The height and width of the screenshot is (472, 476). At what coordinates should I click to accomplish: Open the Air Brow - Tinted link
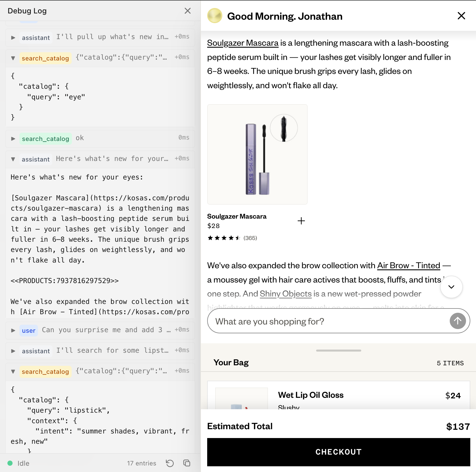[409, 265]
